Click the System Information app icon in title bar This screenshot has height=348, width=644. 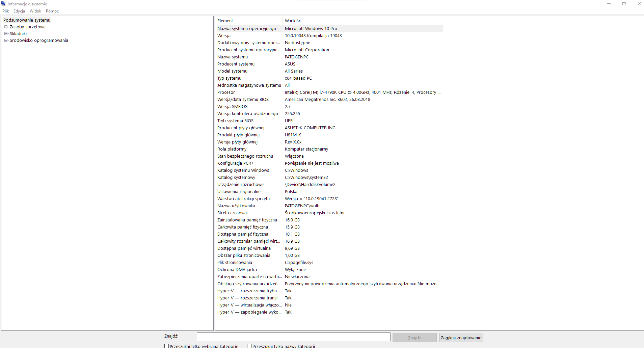(x=3, y=4)
